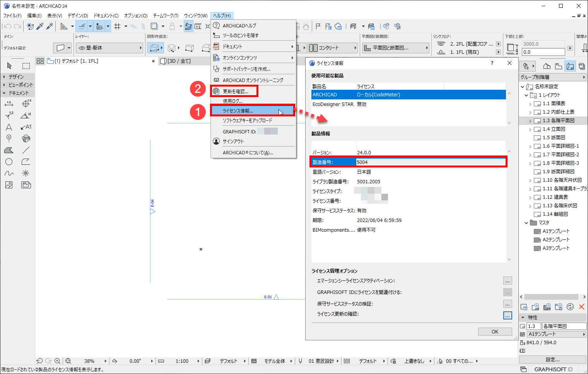This screenshot has width=588, height=374.
Task: Expand 1.1 面積表 layout item
Action: (x=530, y=104)
